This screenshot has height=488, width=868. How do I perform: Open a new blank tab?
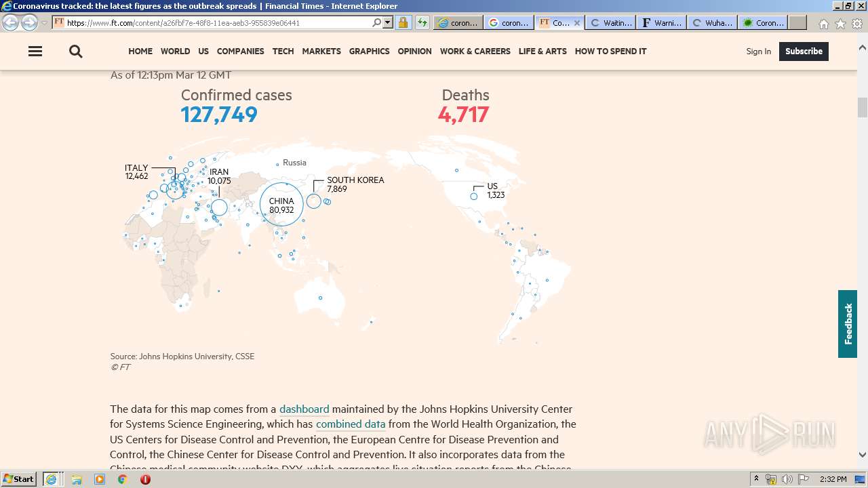[x=797, y=22]
